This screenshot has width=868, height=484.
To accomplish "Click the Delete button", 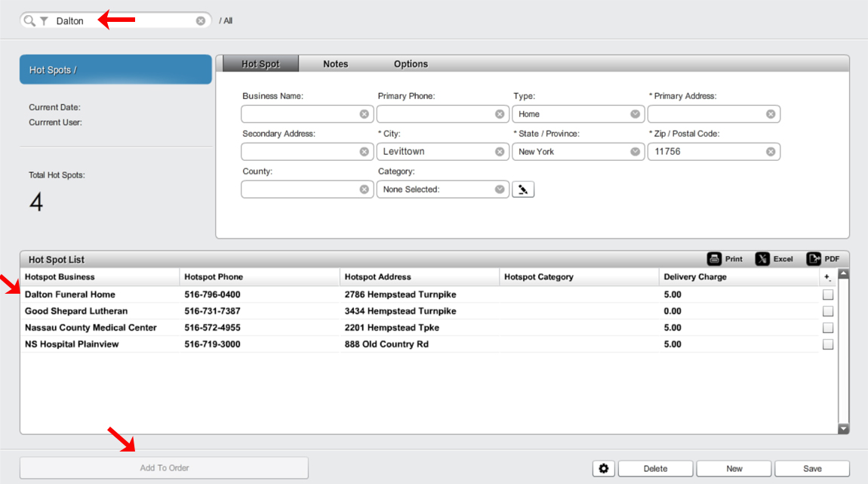I will point(655,468).
